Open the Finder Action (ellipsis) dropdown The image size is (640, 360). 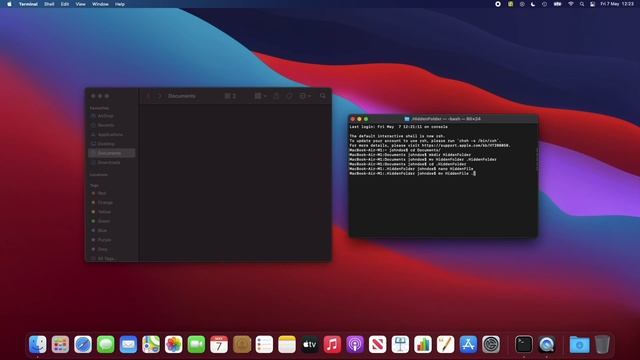pyautogui.click(x=305, y=96)
